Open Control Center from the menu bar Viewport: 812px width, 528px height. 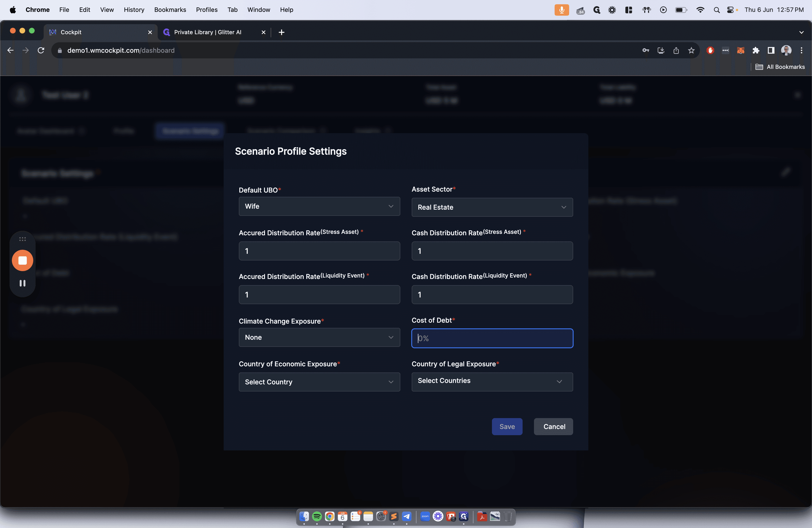[x=730, y=10]
